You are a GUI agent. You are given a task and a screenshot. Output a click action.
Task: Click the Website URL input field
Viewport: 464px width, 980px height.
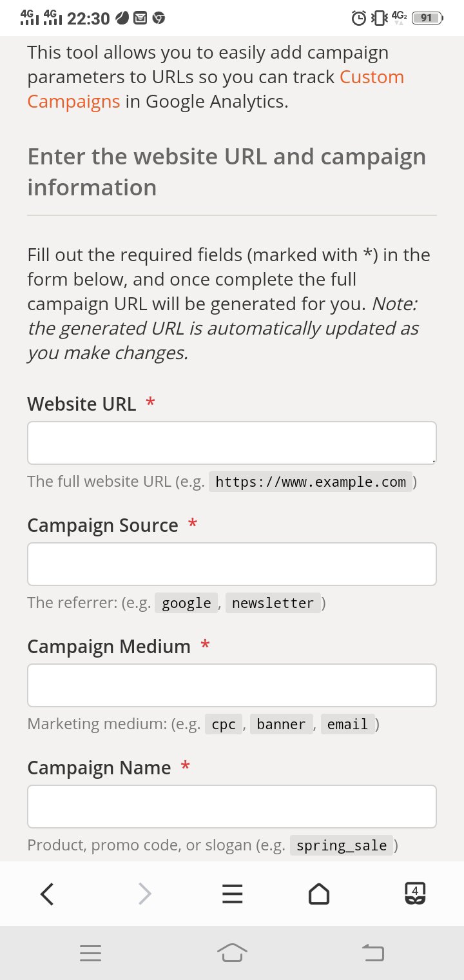pos(232,442)
